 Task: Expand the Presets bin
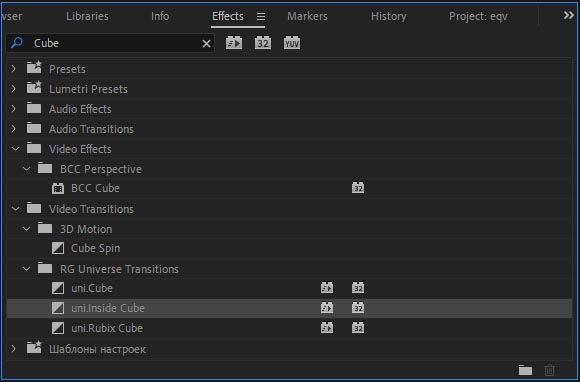14,69
